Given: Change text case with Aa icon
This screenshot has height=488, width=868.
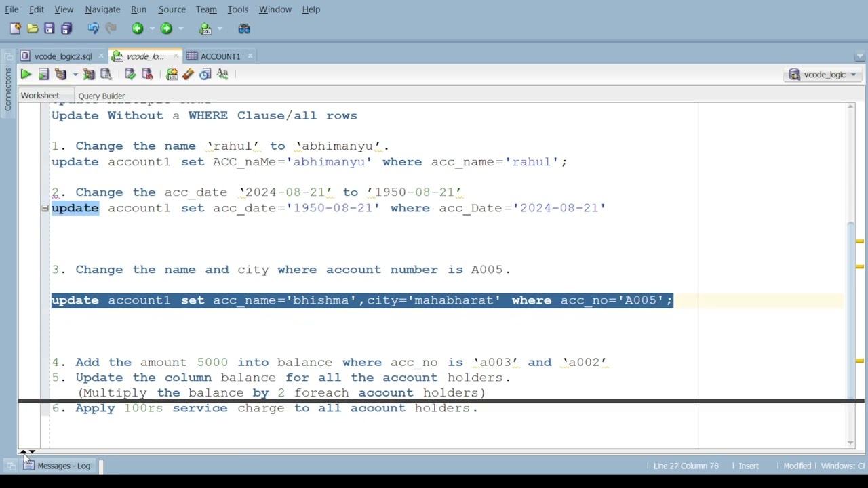Looking at the screenshot, I should point(222,75).
